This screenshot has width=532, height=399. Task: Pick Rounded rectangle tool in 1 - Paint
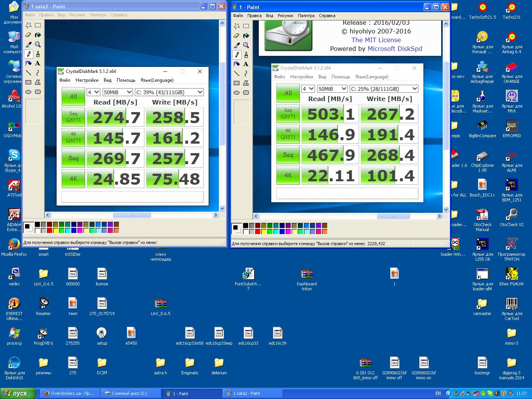coord(246,92)
